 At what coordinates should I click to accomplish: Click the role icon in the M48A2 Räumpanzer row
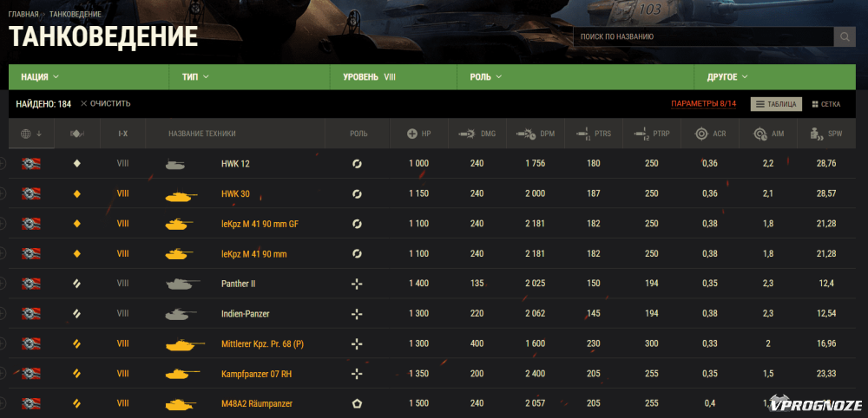[x=356, y=404]
